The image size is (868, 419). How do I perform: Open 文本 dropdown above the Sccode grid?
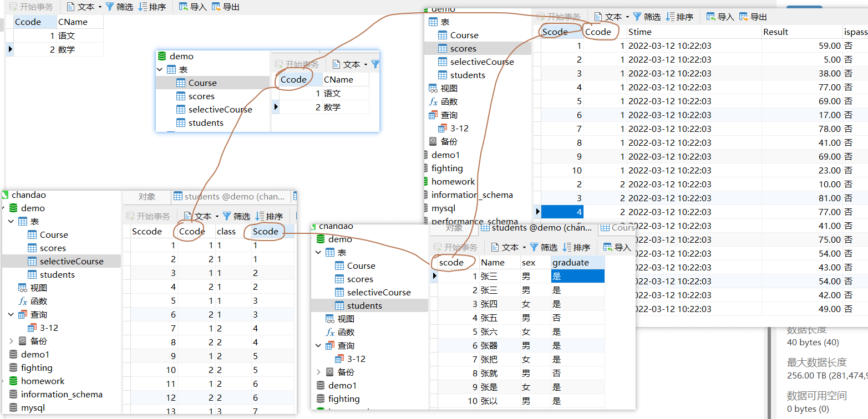pyautogui.click(x=201, y=217)
